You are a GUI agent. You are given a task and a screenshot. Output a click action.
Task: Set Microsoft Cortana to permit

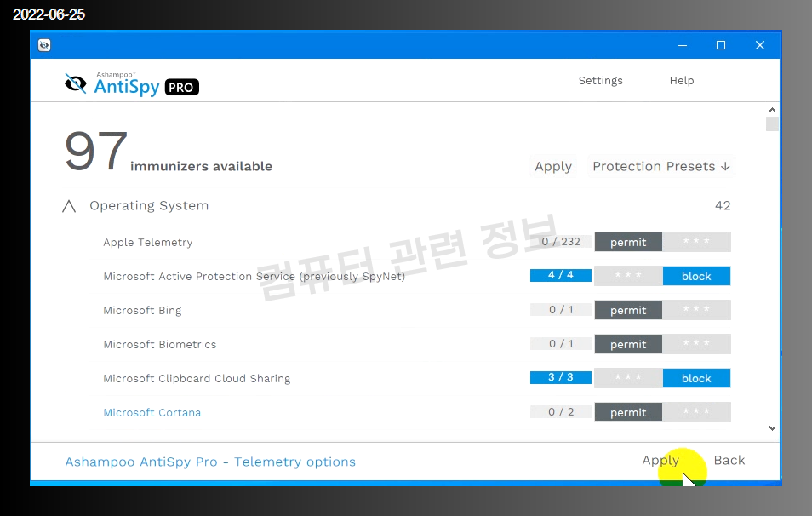628,412
